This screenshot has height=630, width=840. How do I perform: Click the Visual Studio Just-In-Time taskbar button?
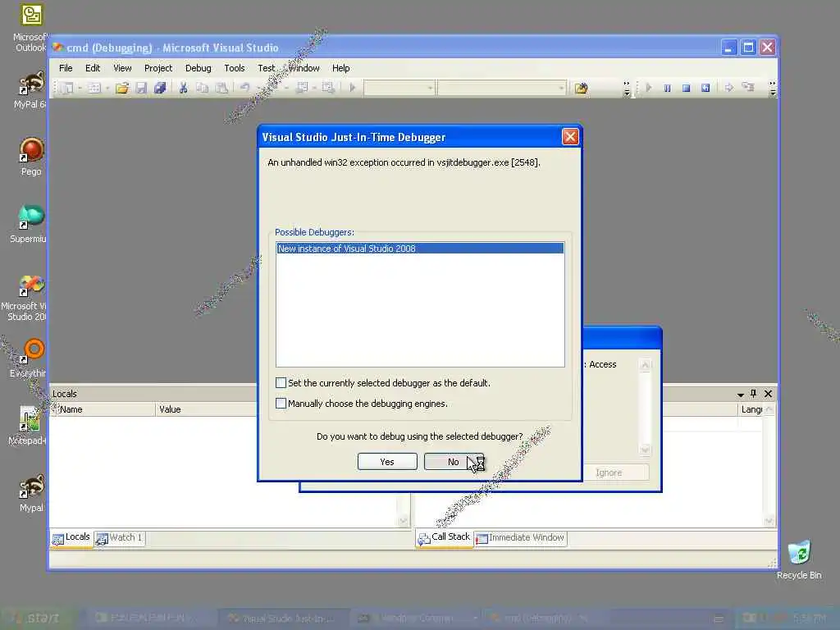coord(283,619)
